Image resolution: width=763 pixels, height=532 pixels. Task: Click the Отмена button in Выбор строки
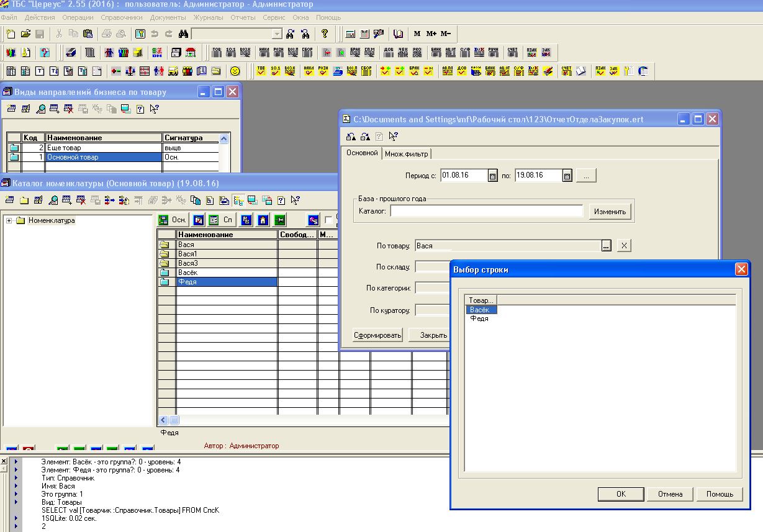click(x=670, y=494)
